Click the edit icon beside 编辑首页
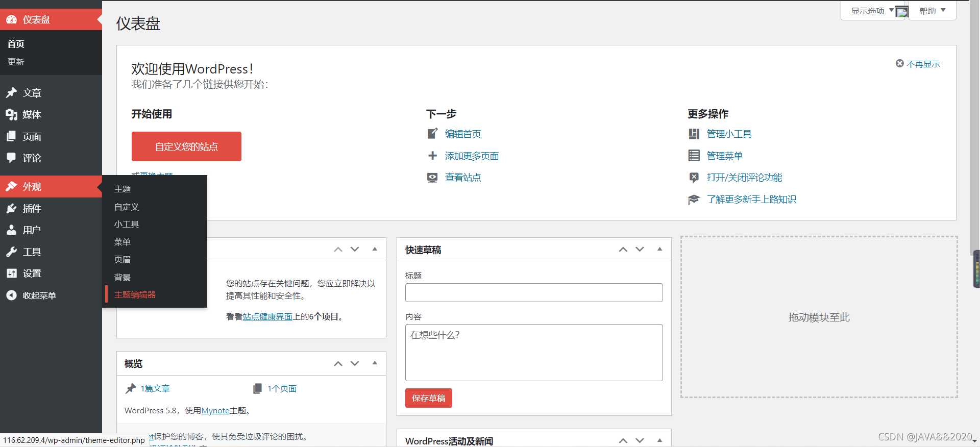Screen dimensions: 980x447 click(432, 134)
